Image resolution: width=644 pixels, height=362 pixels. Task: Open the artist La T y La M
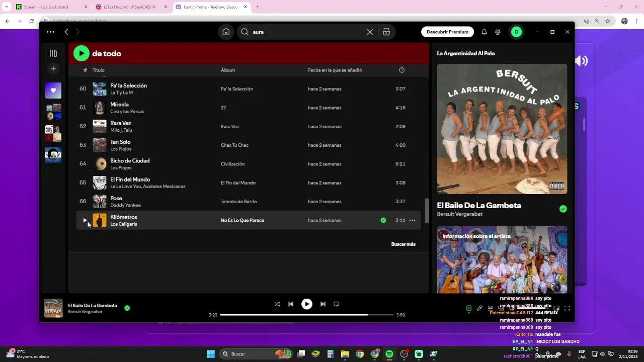[x=121, y=93]
